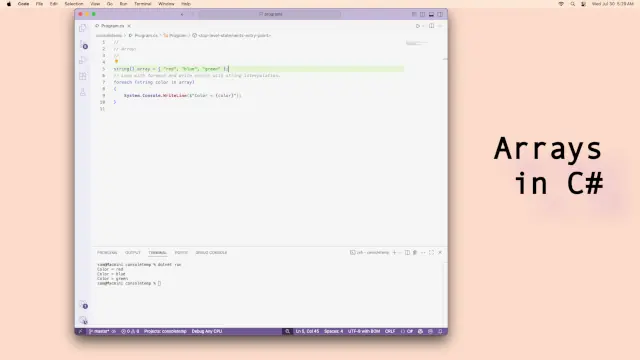Split the editor to the right
Screen dimensions: 640x360
(x=431, y=26)
